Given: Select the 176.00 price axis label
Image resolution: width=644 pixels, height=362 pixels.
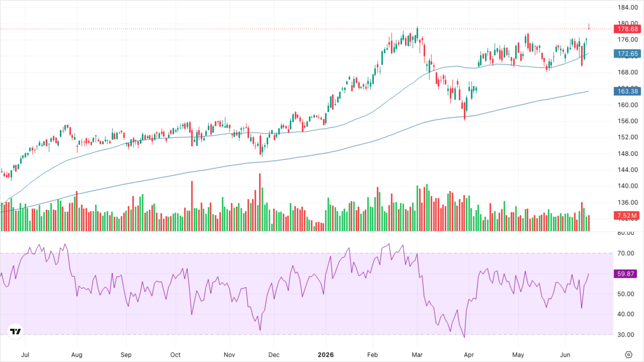Looking at the screenshot, I should click(x=628, y=40).
